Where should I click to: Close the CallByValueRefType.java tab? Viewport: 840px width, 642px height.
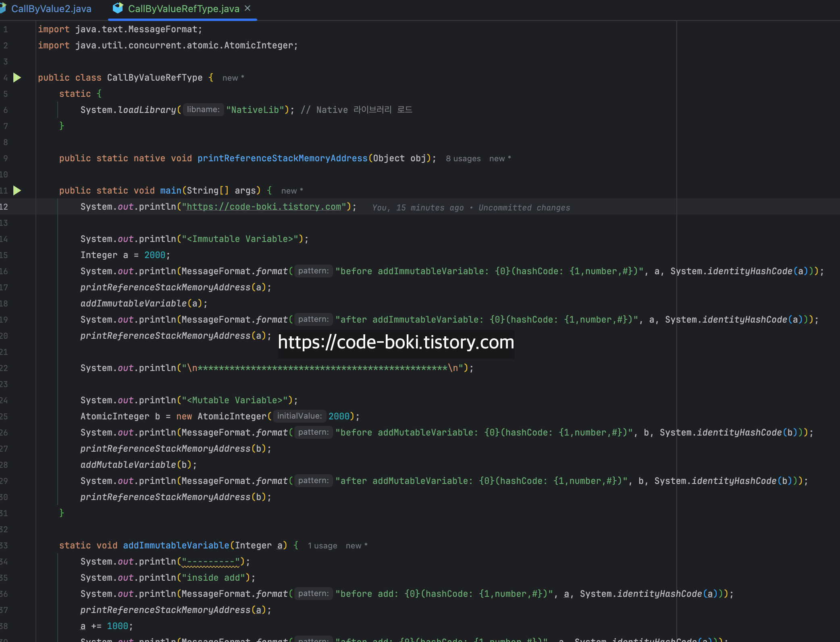tap(248, 8)
